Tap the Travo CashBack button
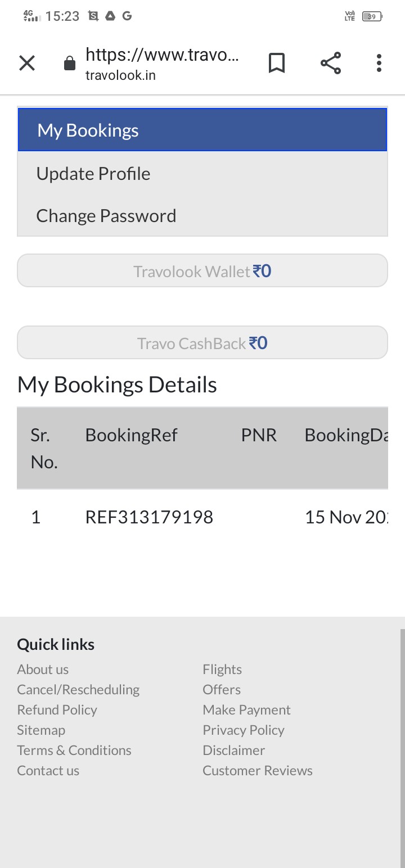The width and height of the screenshot is (405, 868). click(x=202, y=343)
